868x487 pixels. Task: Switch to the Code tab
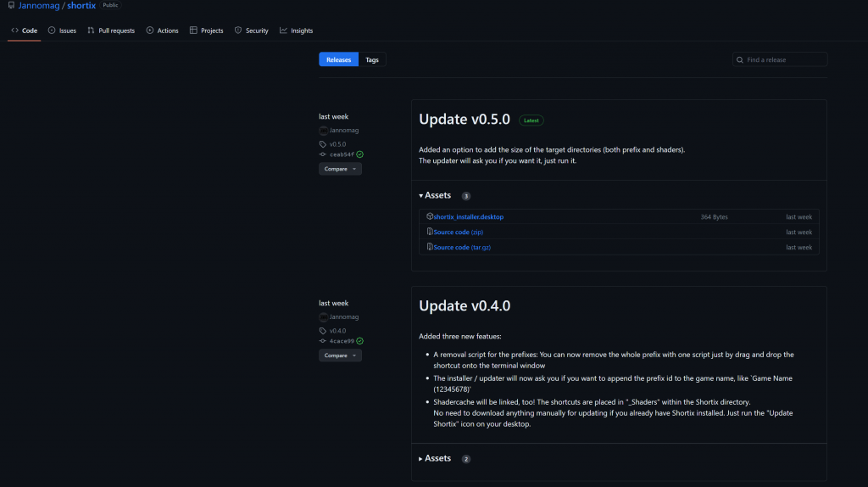pyautogui.click(x=25, y=31)
